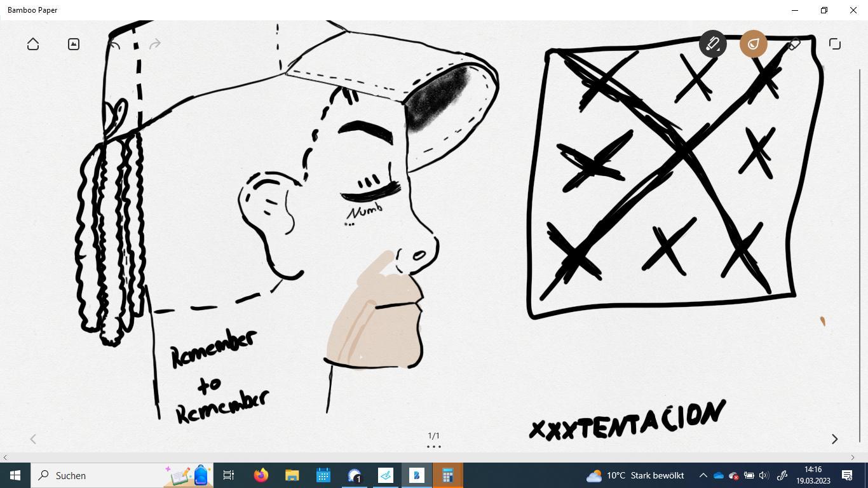Screen dimensions: 868x488
Task: Open the battery status tray icon
Action: (749, 475)
